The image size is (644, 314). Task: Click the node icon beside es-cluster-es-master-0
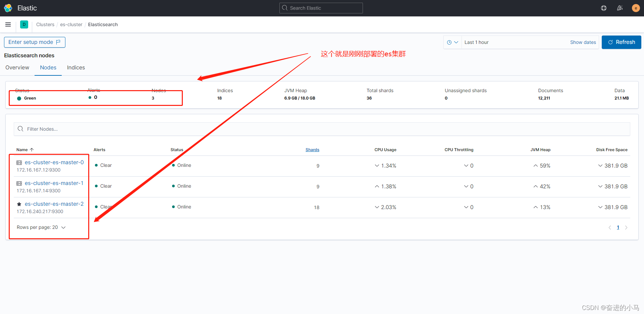[19, 163]
